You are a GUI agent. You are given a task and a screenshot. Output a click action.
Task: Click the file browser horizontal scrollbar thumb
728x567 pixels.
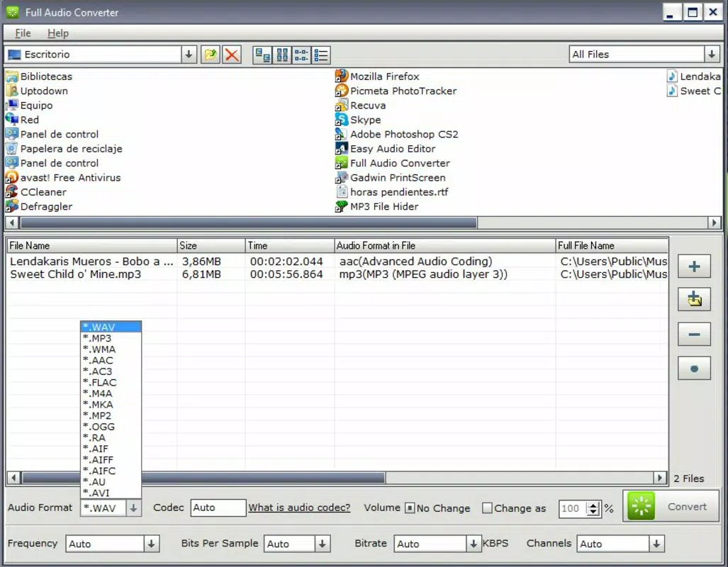pos(248,223)
